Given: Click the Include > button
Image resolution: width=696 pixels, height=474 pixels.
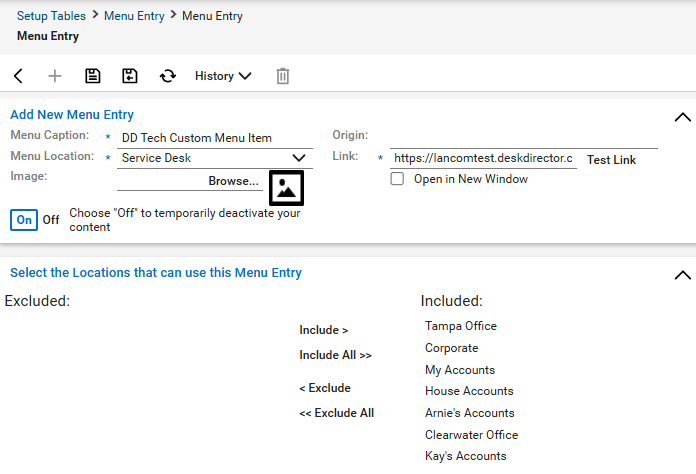Looking at the screenshot, I should coord(324,330).
